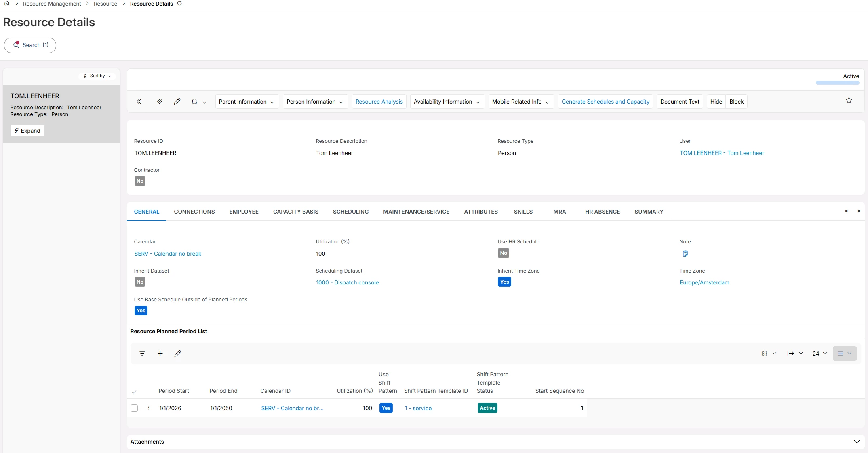Collapse side panel with double chevron icon
The height and width of the screenshot is (453, 868).
(x=139, y=102)
